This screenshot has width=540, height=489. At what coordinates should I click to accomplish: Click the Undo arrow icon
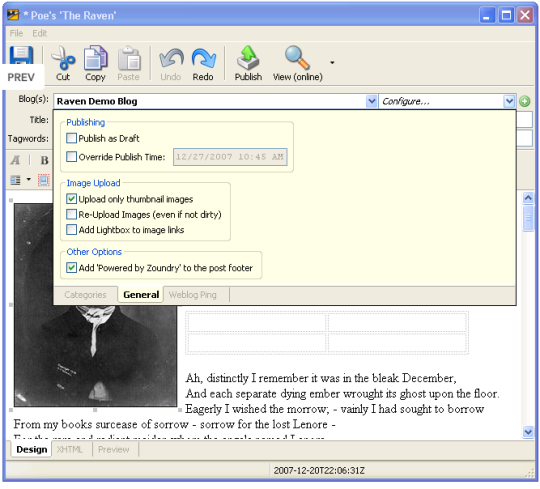pyautogui.click(x=171, y=58)
